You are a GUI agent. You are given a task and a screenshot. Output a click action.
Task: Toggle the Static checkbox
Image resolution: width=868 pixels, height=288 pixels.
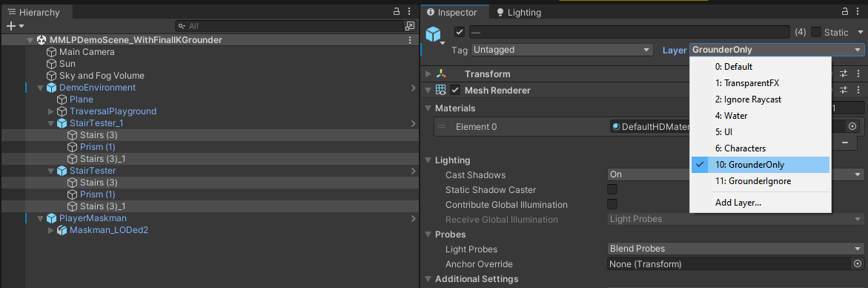(816, 32)
